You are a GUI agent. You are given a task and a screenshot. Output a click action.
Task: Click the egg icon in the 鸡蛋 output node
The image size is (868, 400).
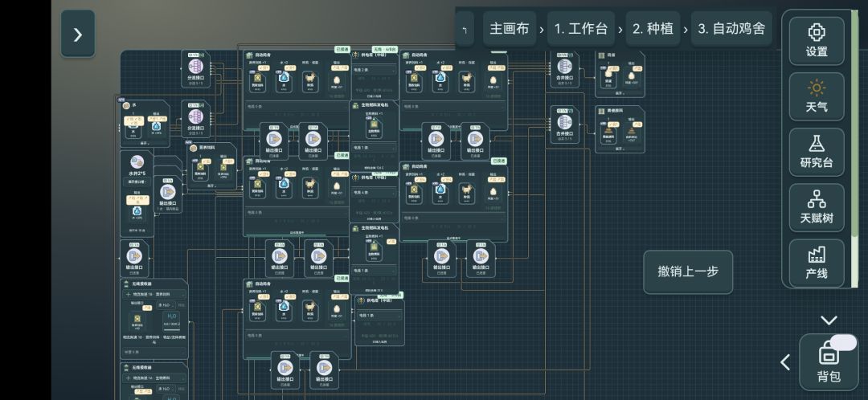coord(632,77)
